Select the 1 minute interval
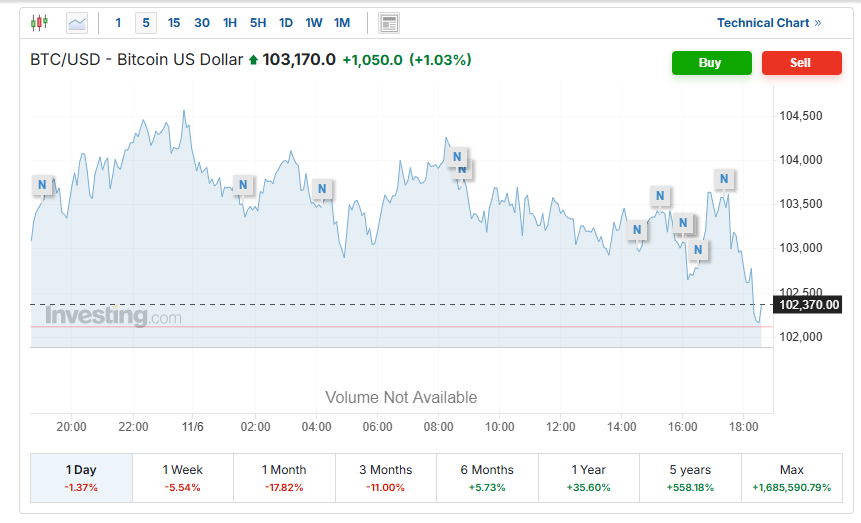The image size is (861, 523). tap(118, 22)
